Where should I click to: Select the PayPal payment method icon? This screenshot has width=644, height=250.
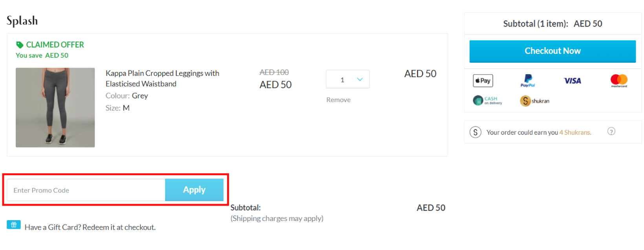pyautogui.click(x=527, y=81)
